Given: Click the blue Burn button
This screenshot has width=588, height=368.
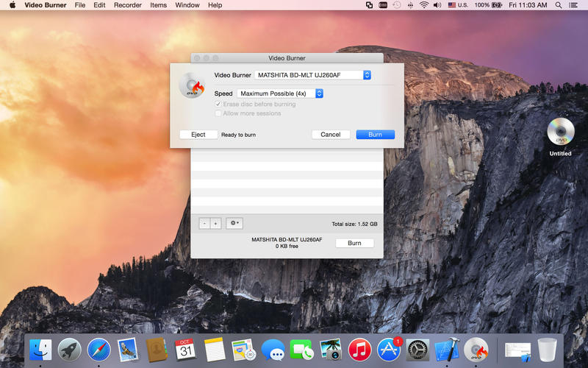Looking at the screenshot, I should (x=375, y=135).
